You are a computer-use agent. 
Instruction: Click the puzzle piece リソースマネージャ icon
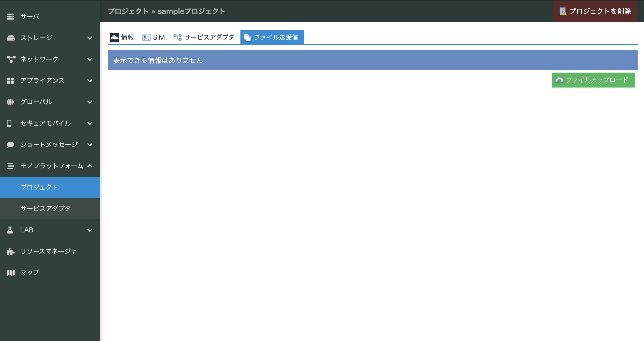[10, 251]
